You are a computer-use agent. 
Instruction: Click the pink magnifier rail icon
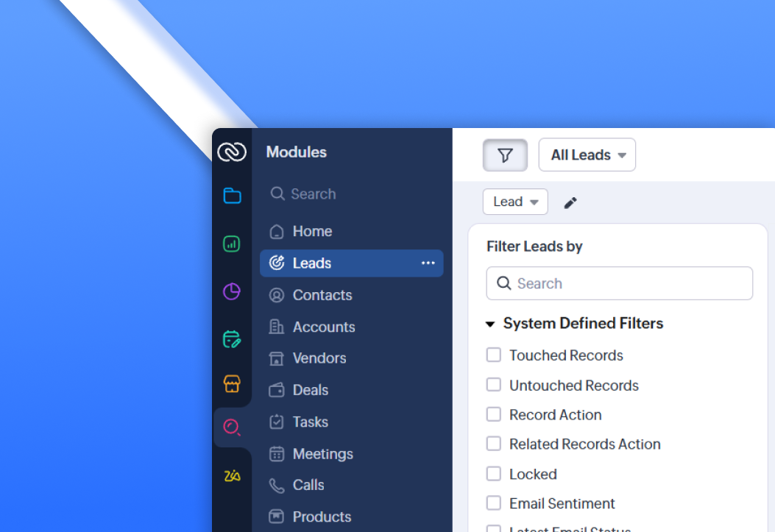[x=232, y=428]
